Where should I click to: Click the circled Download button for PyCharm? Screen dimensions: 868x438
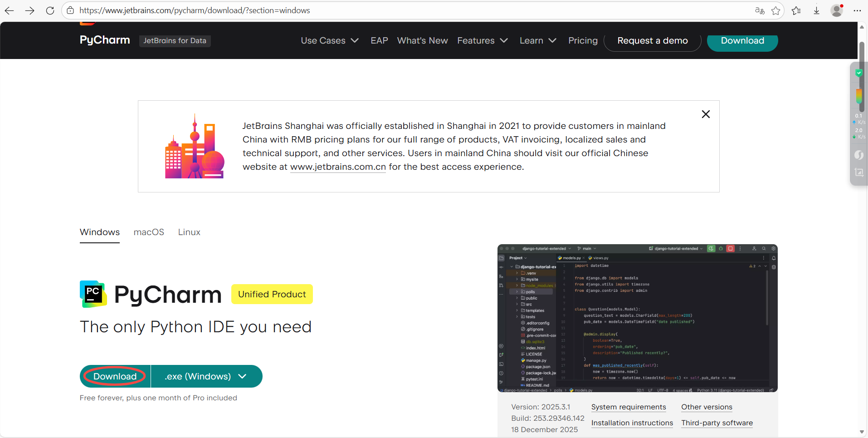[x=114, y=376]
